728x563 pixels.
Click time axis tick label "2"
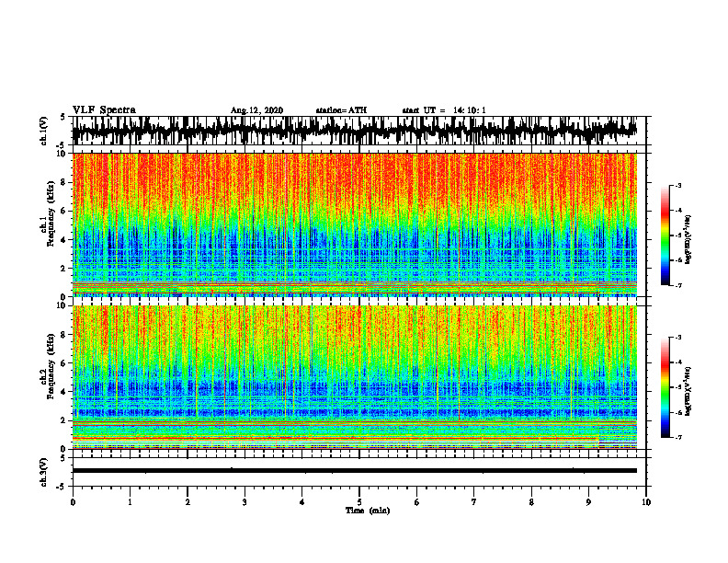(x=188, y=502)
